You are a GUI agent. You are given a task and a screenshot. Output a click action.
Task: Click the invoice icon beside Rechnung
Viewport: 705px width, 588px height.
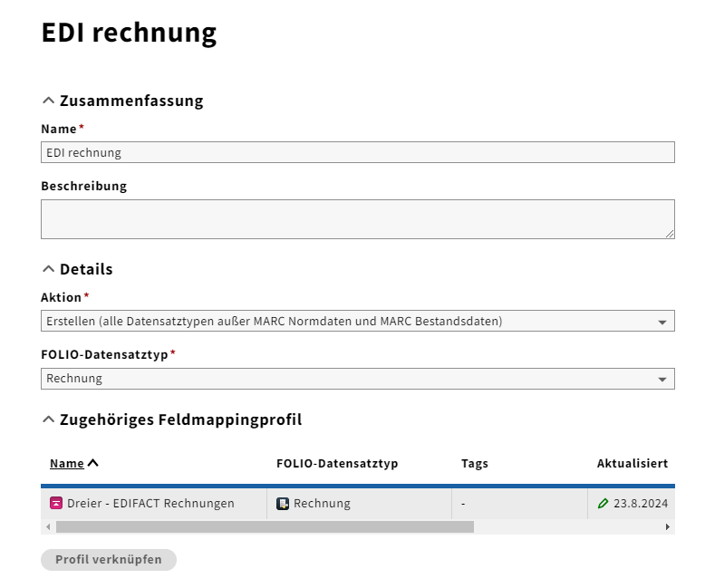point(283,504)
